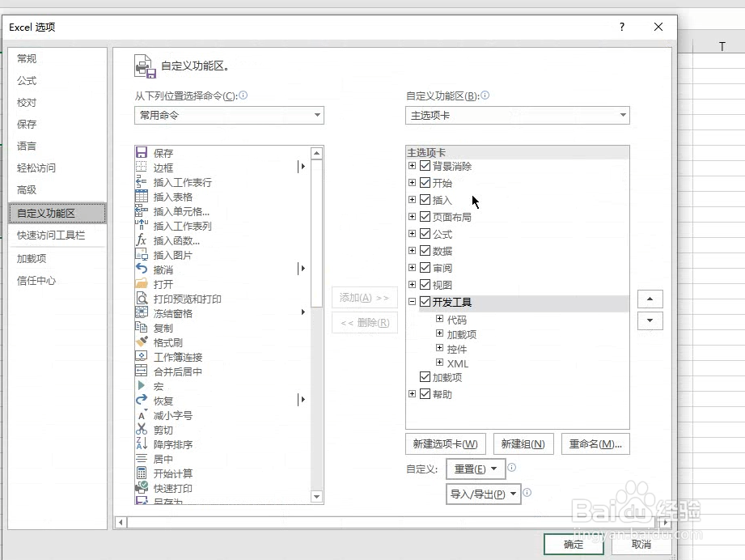The width and height of the screenshot is (745, 560).
Task: Open the 常用命令 command source dropdown
Action: point(229,115)
